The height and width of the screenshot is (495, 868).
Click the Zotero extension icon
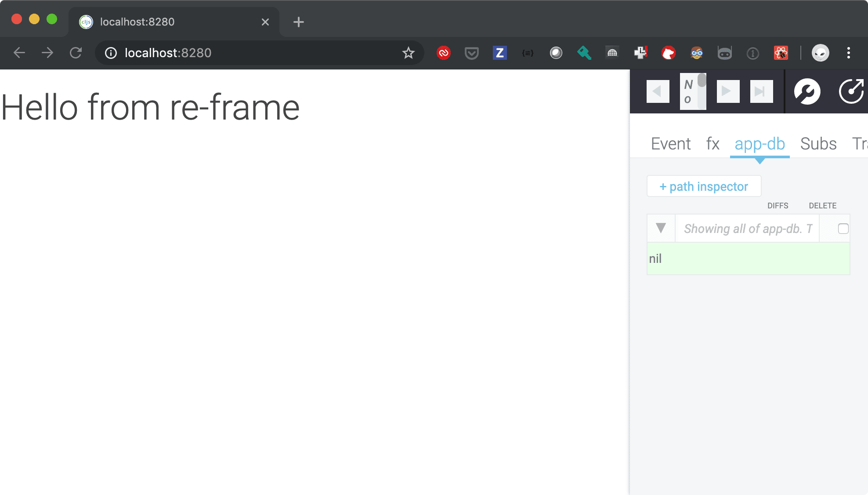point(499,52)
